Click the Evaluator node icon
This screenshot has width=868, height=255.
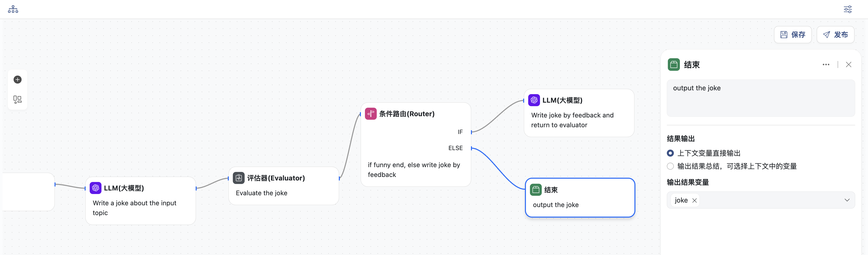point(239,178)
